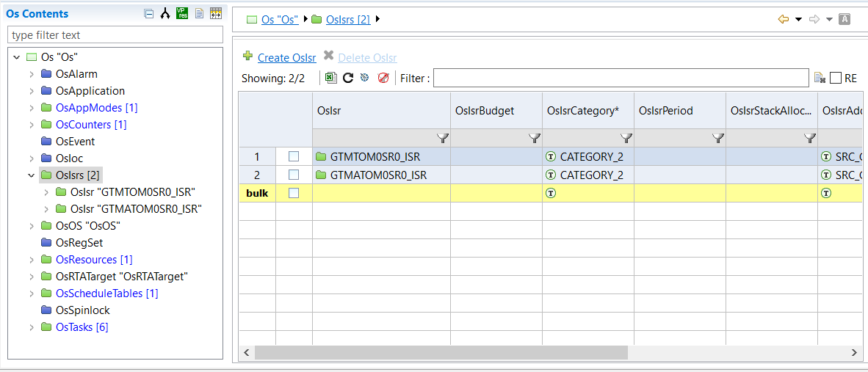This screenshot has width=868, height=372.
Task: Click the back navigation arrow icon
Action: pos(784,19)
